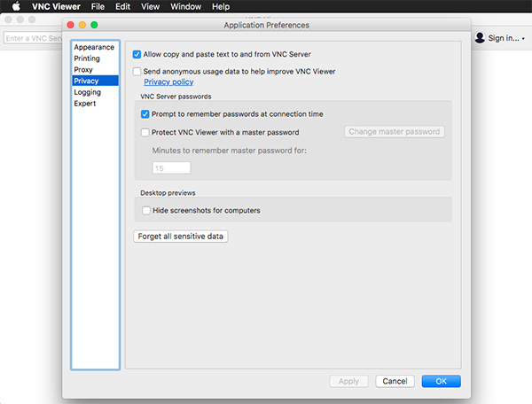This screenshot has width=532, height=404.
Task: Open the Sign in dropdown arrow
Action: pyautogui.click(x=523, y=39)
